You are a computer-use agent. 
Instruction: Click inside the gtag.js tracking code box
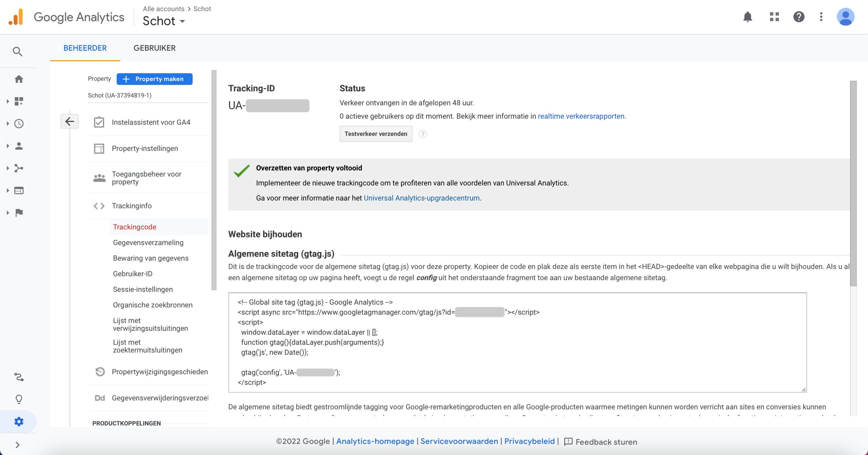click(517, 342)
